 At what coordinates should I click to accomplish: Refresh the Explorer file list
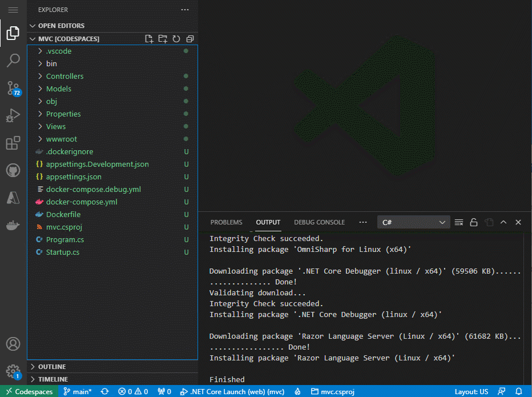tap(176, 39)
